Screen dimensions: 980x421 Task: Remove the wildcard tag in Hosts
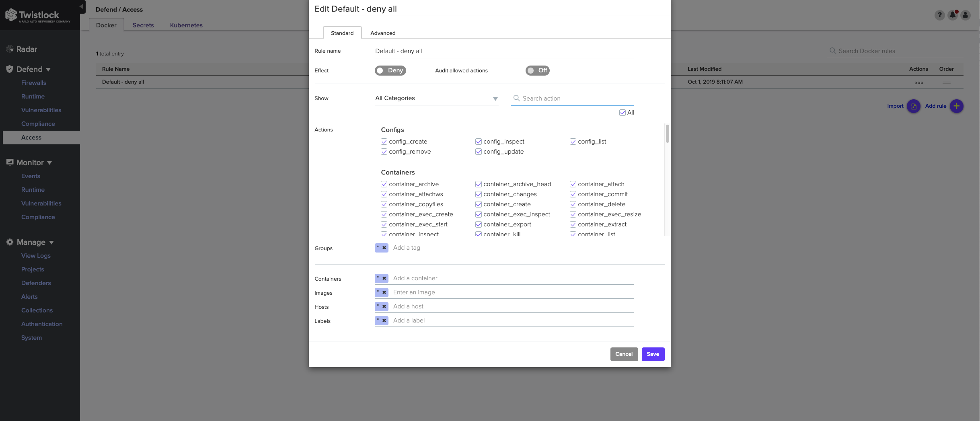(x=384, y=306)
